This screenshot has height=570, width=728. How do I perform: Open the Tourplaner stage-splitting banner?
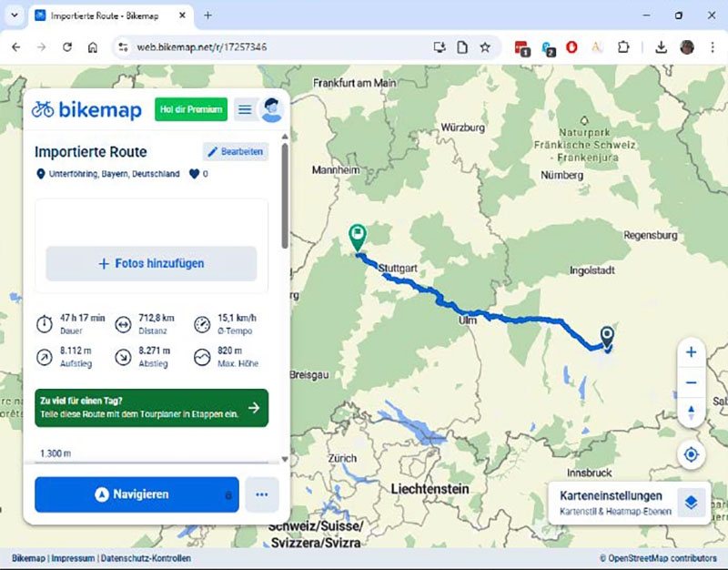click(x=151, y=408)
